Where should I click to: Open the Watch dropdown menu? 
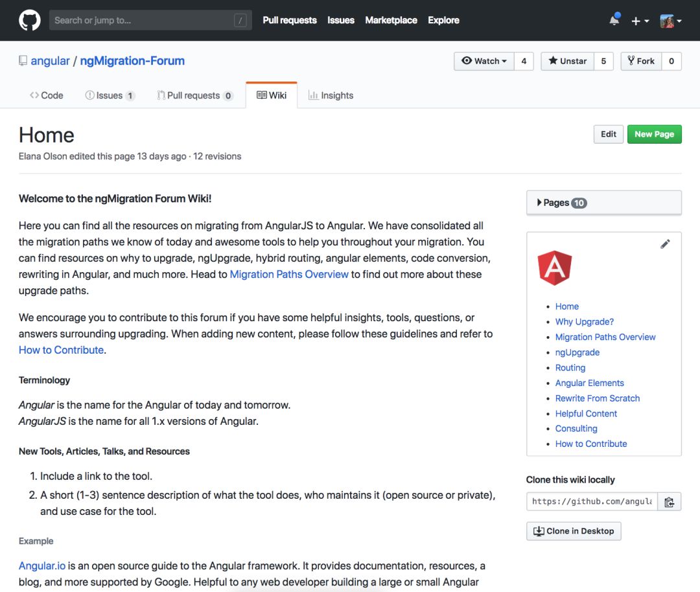pos(484,61)
